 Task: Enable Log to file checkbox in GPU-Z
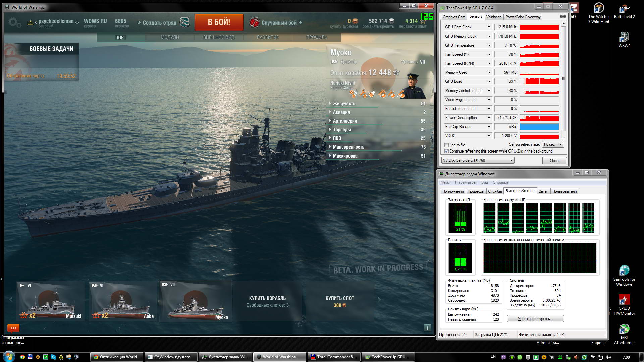coord(446,145)
